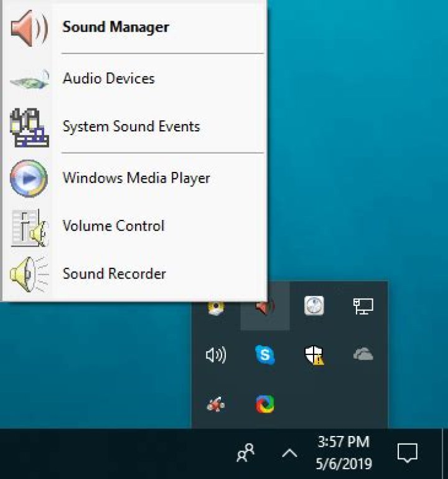This screenshot has height=479, width=448.
Task: Choose Volume Control in the menu
Action: (134, 226)
